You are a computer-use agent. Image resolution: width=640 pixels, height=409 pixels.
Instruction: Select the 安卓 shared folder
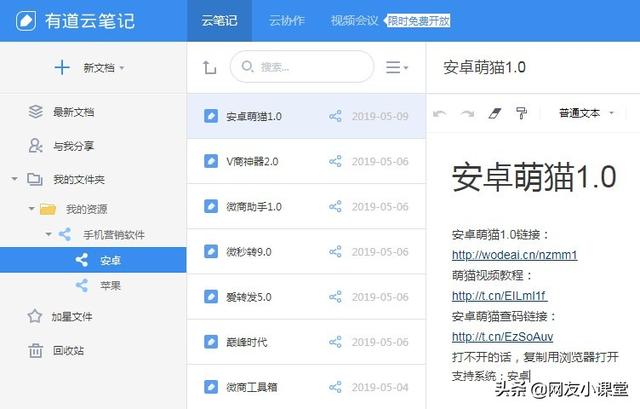(93, 260)
